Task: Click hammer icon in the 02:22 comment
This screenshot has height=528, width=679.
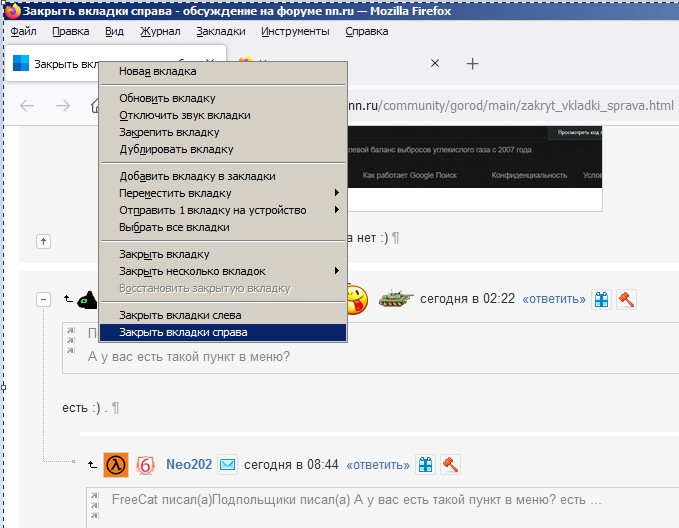Action: coord(626,299)
